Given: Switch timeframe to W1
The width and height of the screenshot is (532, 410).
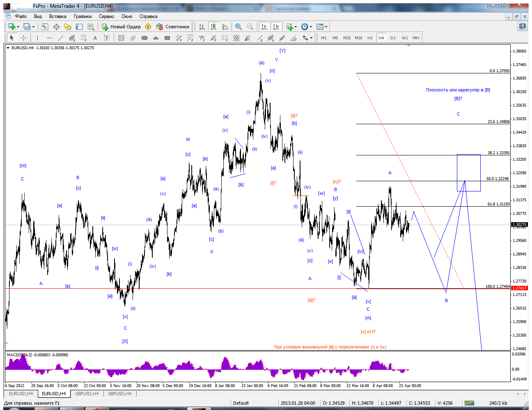Looking at the screenshot, I should pos(405,38).
